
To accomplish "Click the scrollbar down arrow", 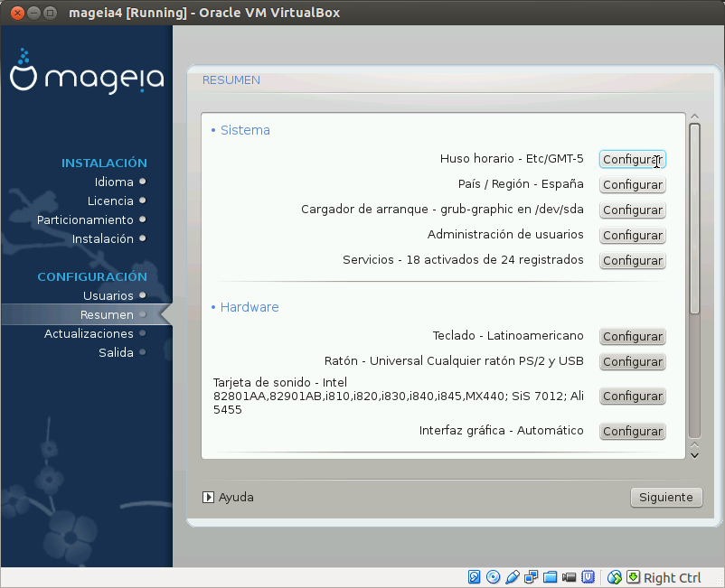I will pyautogui.click(x=695, y=454).
